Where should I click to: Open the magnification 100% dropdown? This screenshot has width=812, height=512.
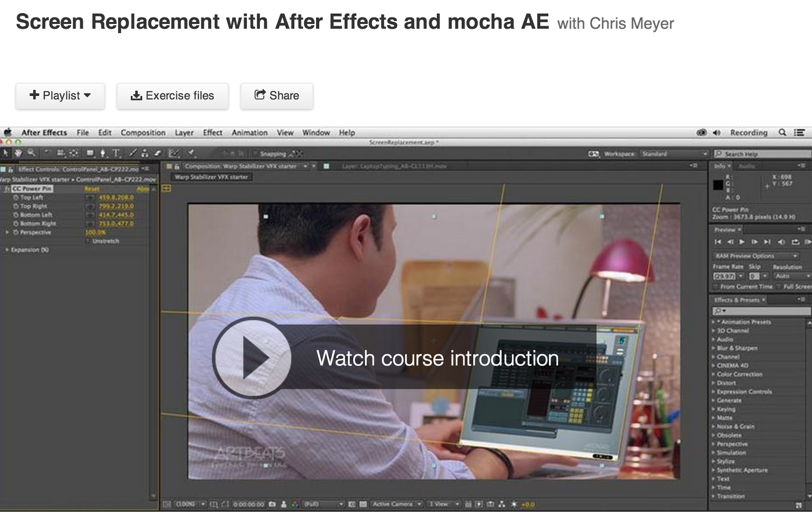point(190,504)
